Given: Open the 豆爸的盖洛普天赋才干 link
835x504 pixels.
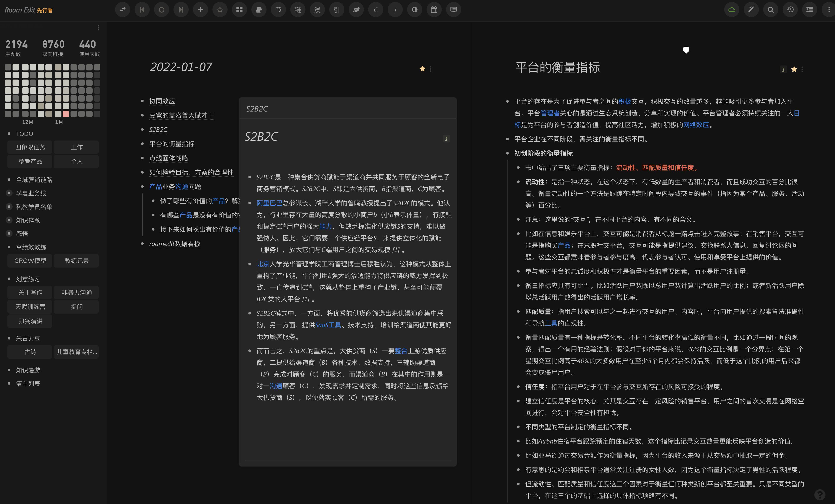Looking at the screenshot, I should coord(182,115).
